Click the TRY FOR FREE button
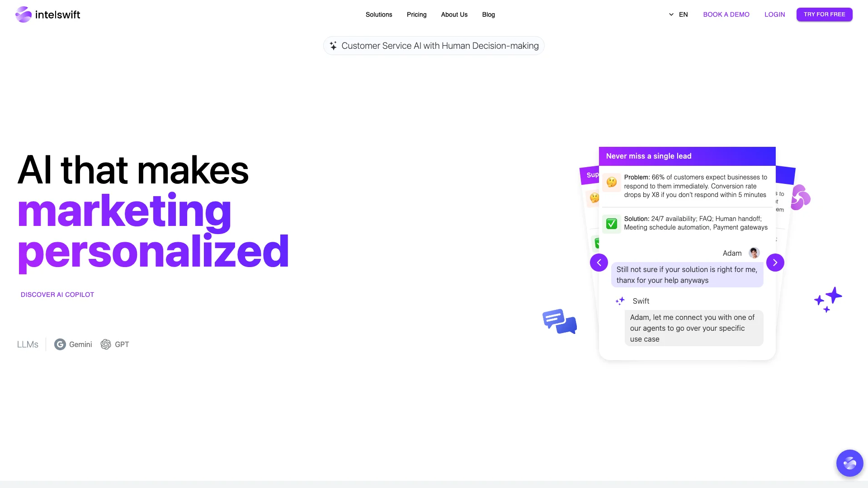The width and height of the screenshot is (868, 488). click(825, 14)
